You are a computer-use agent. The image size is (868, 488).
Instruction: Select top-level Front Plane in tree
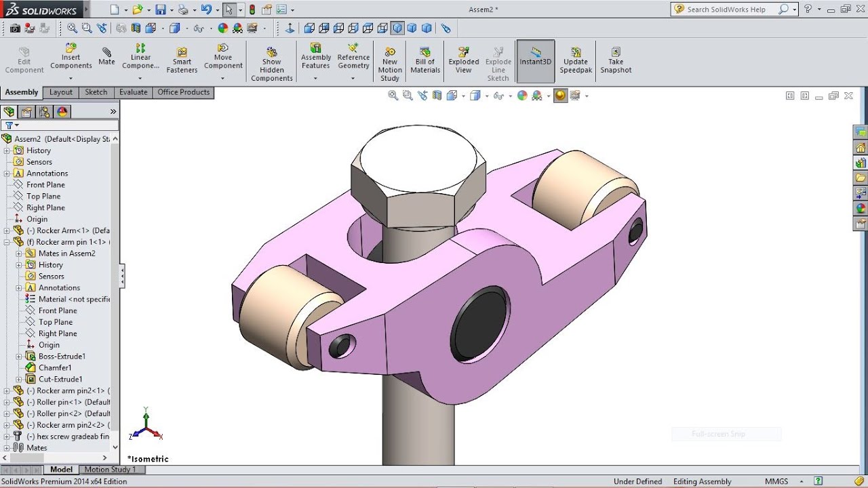point(45,185)
